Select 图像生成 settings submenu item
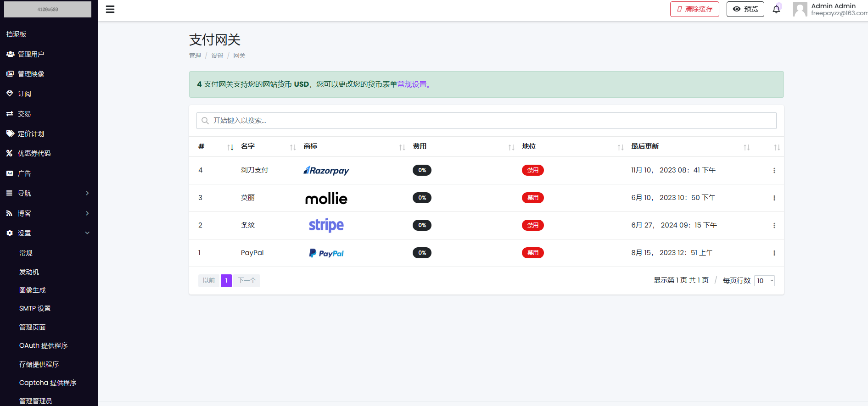 click(33, 290)
